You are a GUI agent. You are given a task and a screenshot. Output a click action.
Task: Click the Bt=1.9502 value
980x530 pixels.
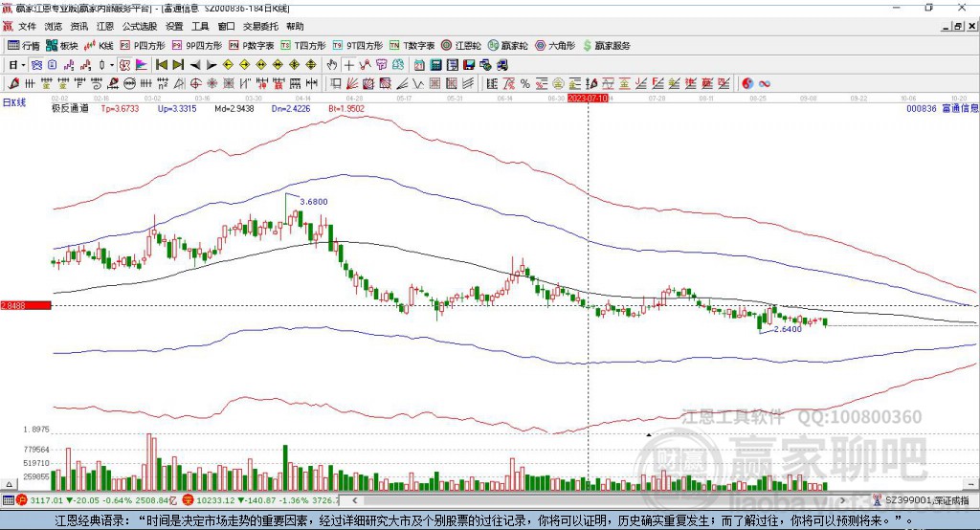[346, 109]
